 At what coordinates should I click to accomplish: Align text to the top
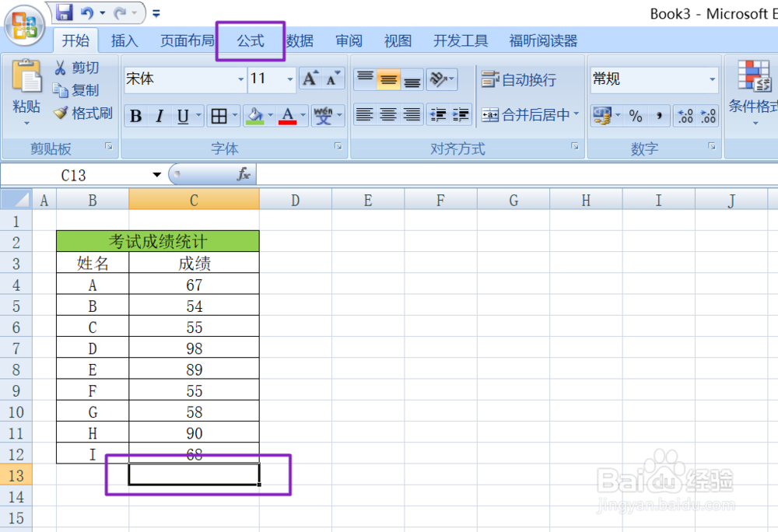pyautogui.click(x=365, y=79)
